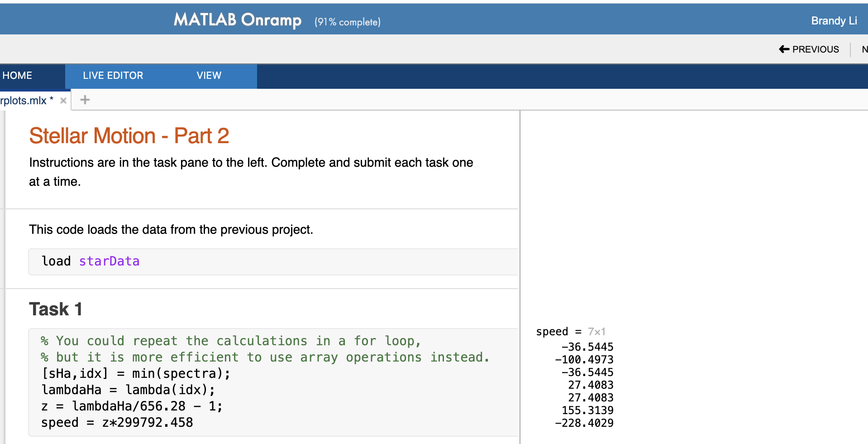Screen dimensions: 868x444
Task: Open the Brandy Li account menu
Action: click(834, 20)
